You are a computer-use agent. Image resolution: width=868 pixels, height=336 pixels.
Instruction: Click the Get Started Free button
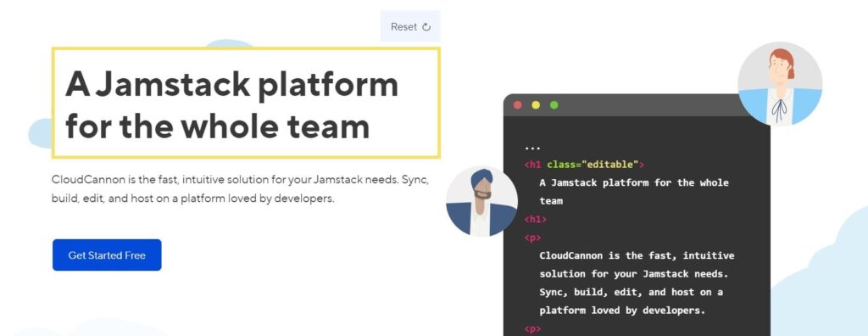point(107,255)
